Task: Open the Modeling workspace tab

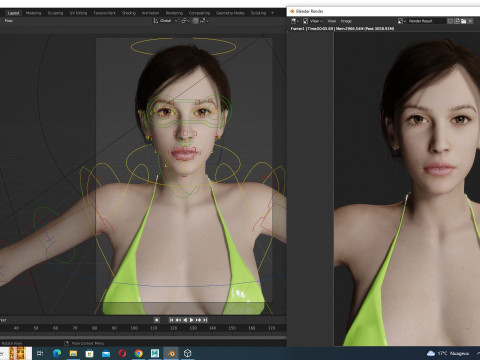Action: [33, 13]
